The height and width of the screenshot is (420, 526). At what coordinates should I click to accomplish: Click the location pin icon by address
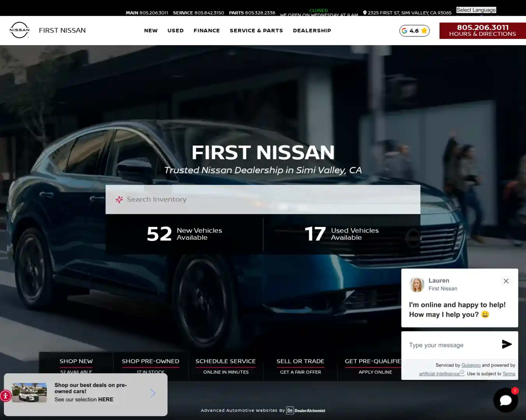tap(365, 13)
